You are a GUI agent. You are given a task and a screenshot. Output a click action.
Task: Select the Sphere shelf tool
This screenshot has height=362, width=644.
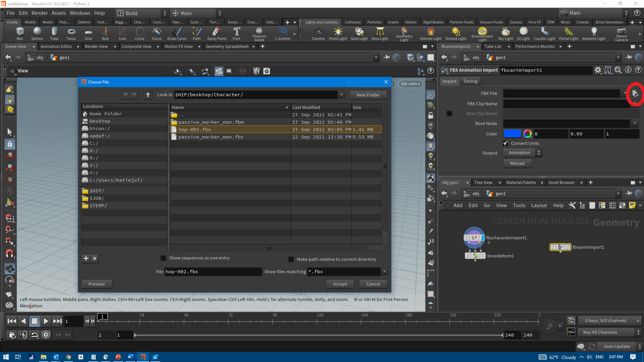click(x=37, y=34)
